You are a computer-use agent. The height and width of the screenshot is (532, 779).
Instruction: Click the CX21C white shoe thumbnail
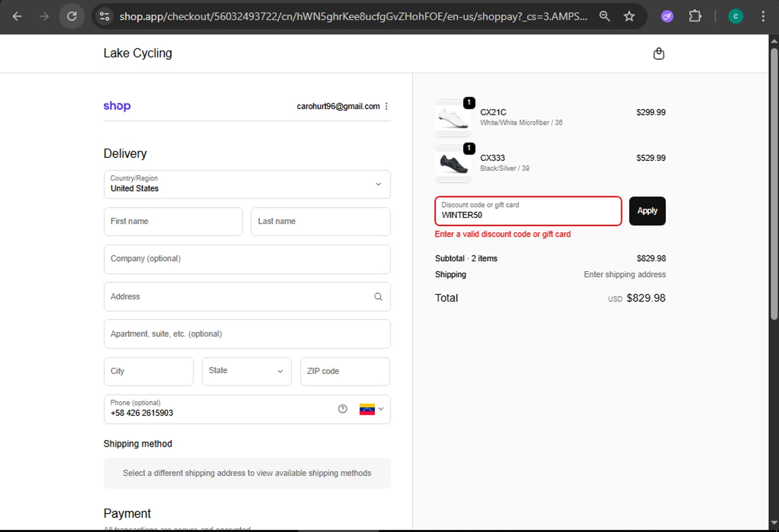(x=453, y=118)
